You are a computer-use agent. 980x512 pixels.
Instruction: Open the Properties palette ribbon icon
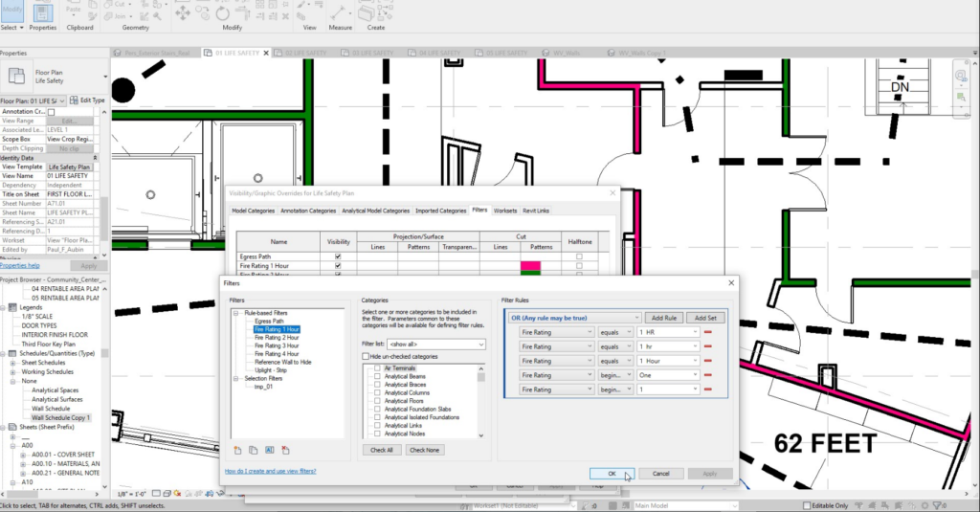coord(42,11)
